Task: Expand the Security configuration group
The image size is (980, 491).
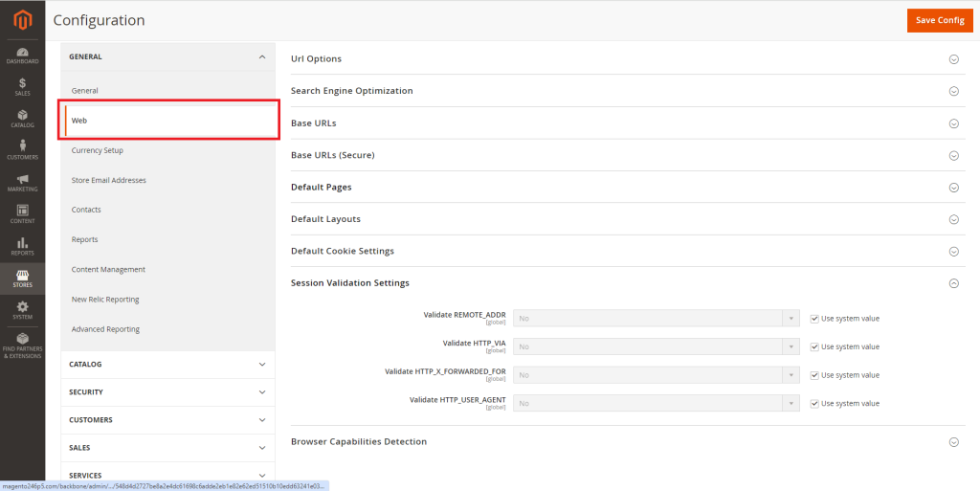Action: tap(167, 392)
